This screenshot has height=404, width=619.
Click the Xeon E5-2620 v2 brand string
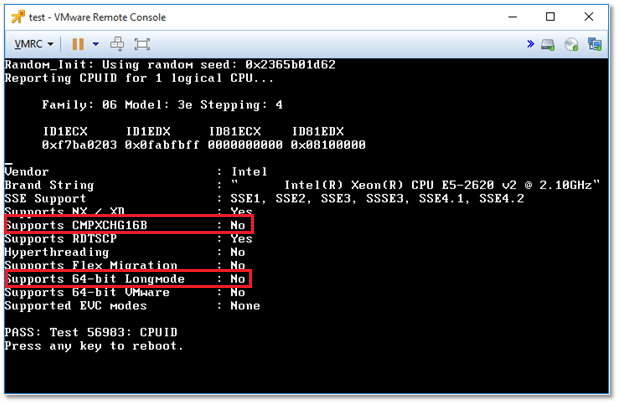tap(416, 185)
